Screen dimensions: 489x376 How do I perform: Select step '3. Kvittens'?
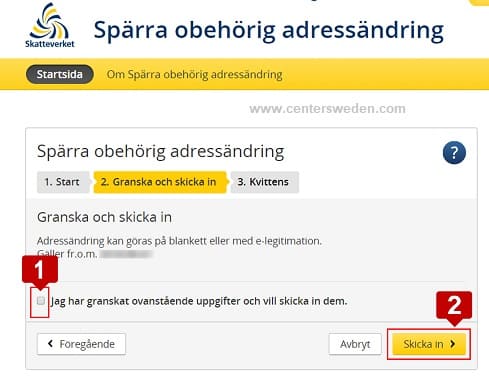point(264,182)
